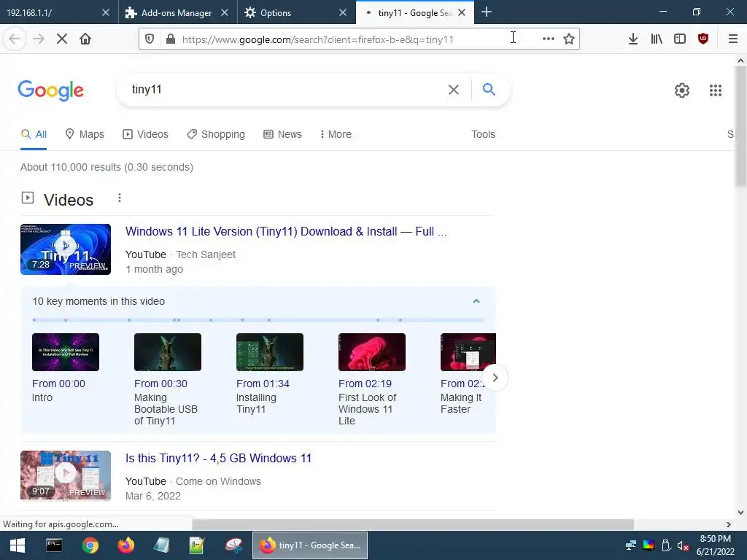Expand More search categories

click(x=336, y=134)
